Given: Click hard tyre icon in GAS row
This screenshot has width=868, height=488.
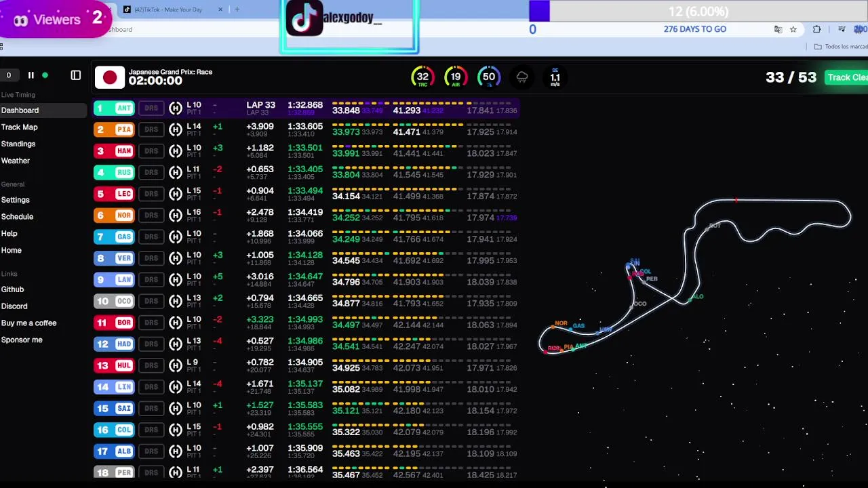Looking at the screenshot, I should pyautogui.click(x=176, y=237).
